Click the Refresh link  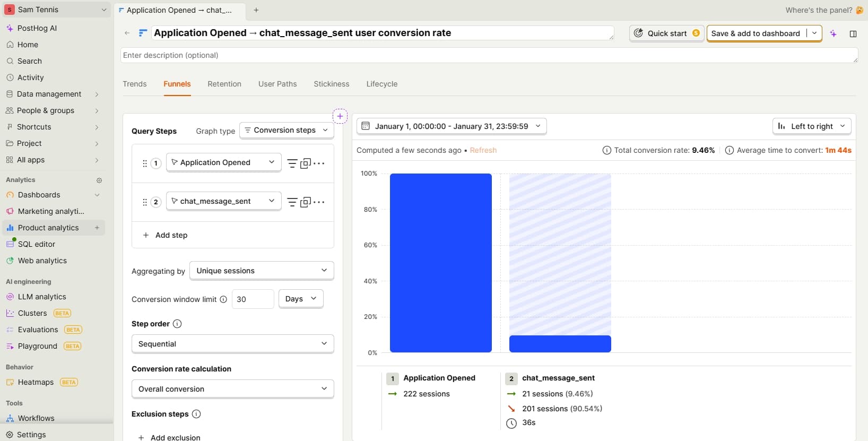[483, 150]
